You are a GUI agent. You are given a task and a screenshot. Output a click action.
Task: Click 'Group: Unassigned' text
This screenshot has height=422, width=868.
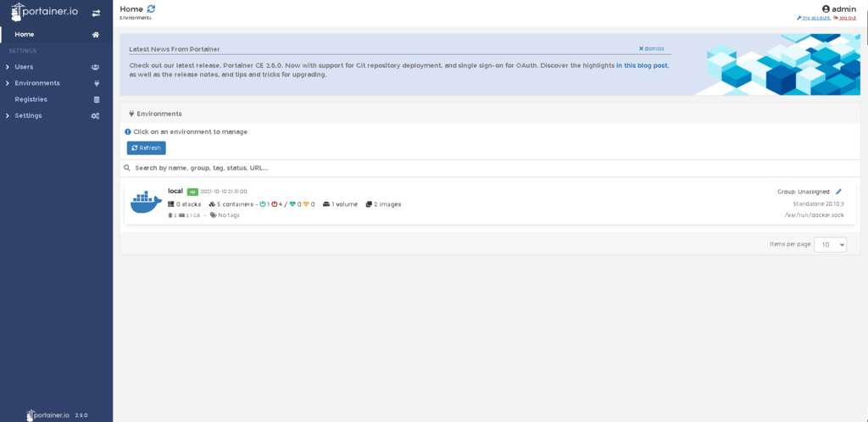pos(804,192)
